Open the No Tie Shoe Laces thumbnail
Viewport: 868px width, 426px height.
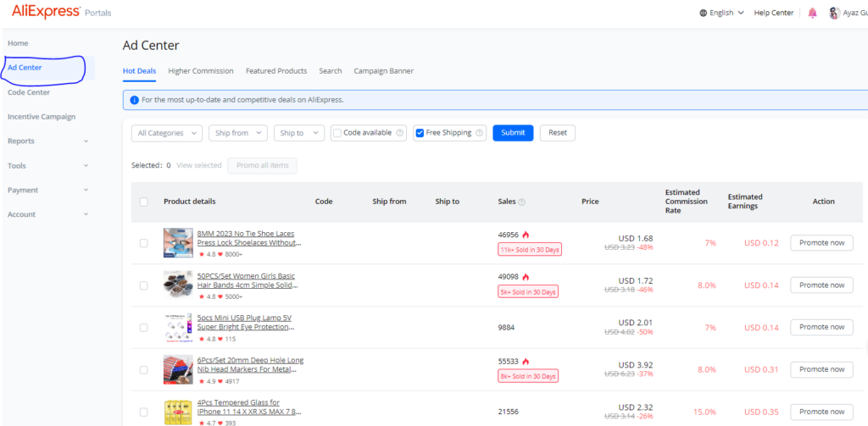(178, 243)
